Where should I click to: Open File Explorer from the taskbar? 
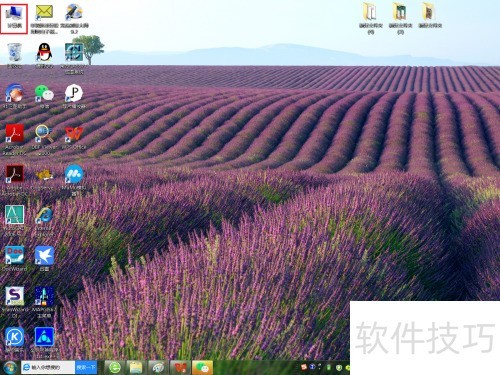[136, 367]
